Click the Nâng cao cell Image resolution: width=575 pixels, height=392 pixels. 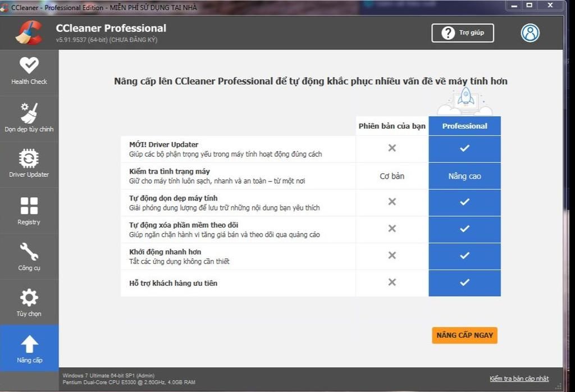pos(464,176)
